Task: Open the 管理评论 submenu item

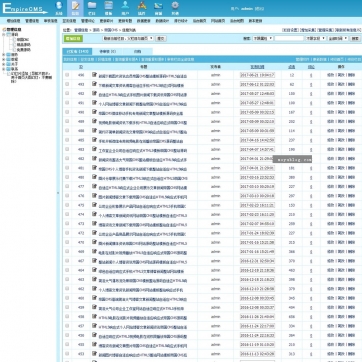Action: coord(88,21)
